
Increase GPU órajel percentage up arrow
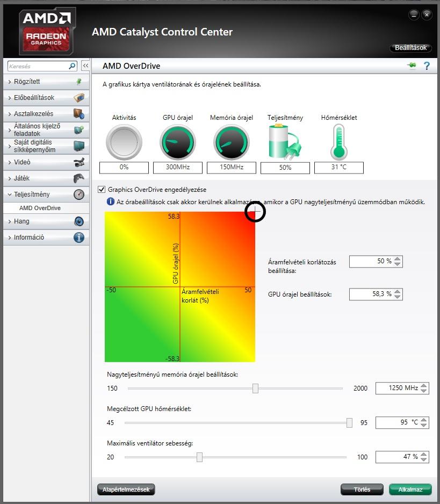point(398,292)
